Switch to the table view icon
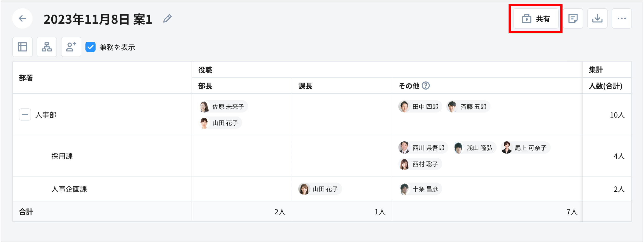644x242 pixels. click(x=22, y=47)
